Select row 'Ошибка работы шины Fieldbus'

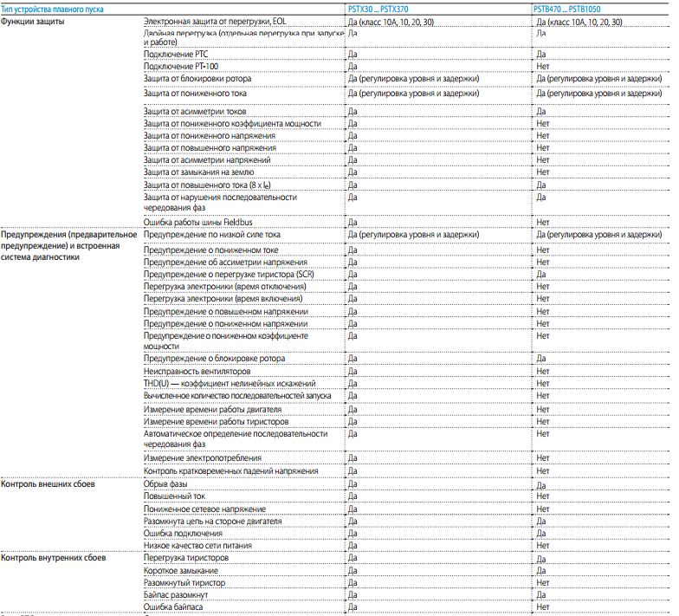(197, 222)
